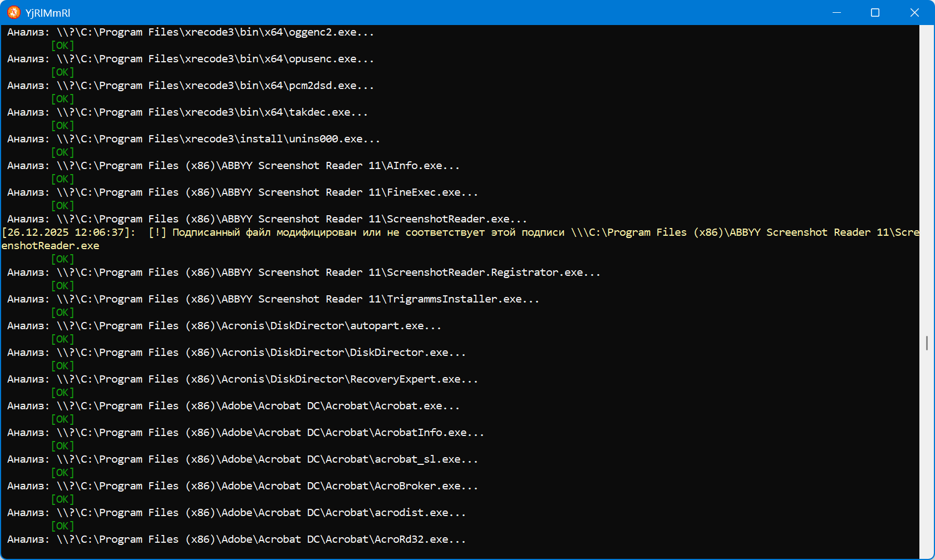Image resolution: width=935 pixels, height=560 pixels.
Task: Click the ScreenshotReader.Registrator.exe line
Action: point(303,272)
